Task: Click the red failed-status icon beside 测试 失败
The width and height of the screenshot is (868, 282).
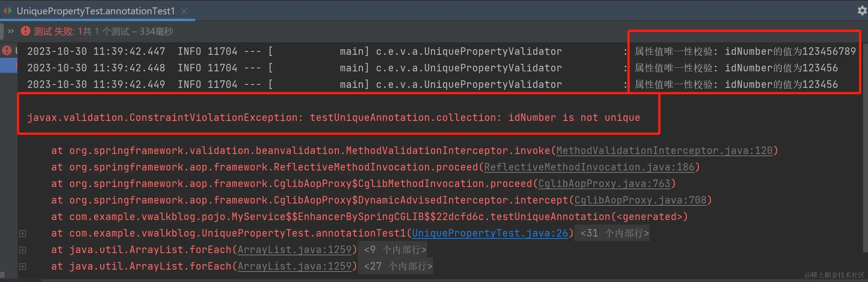Action: [26, 31]
